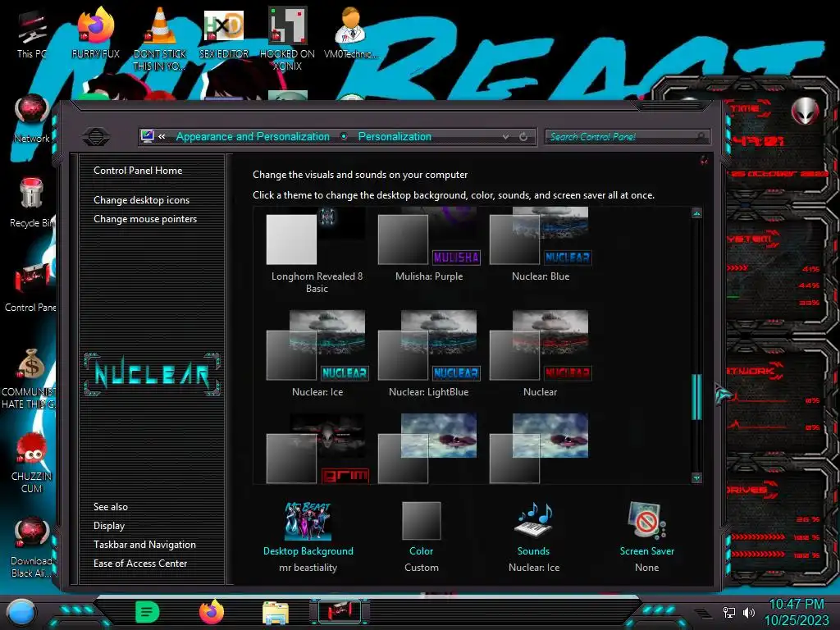Click the Sounds link
The image size is (840, 630).
tap(533, 550)
